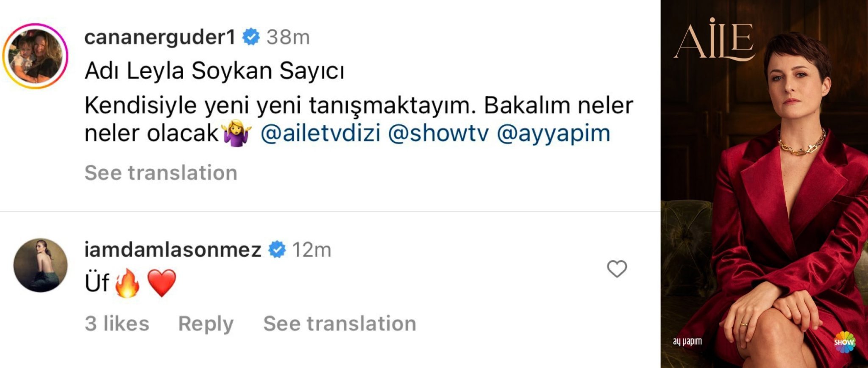This screenshot has width=868, height=368.
Task: Click the red heart emoji in comment
Action: 161,283
